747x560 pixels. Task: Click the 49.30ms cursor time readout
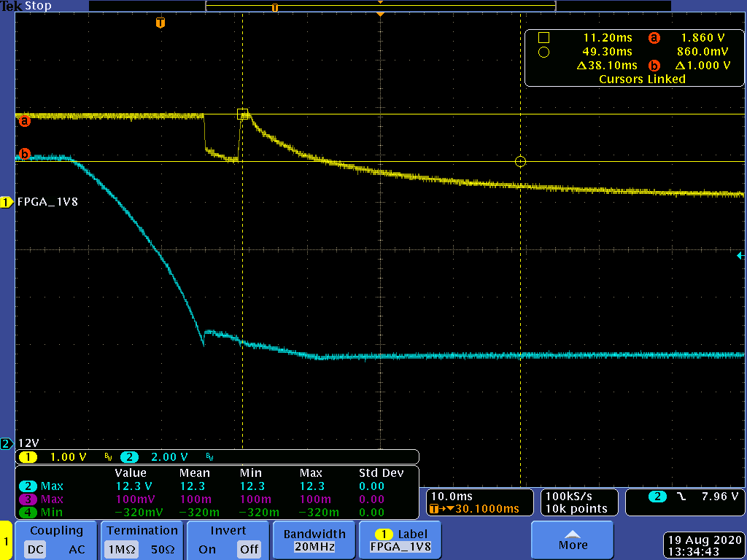pos(608,52)
